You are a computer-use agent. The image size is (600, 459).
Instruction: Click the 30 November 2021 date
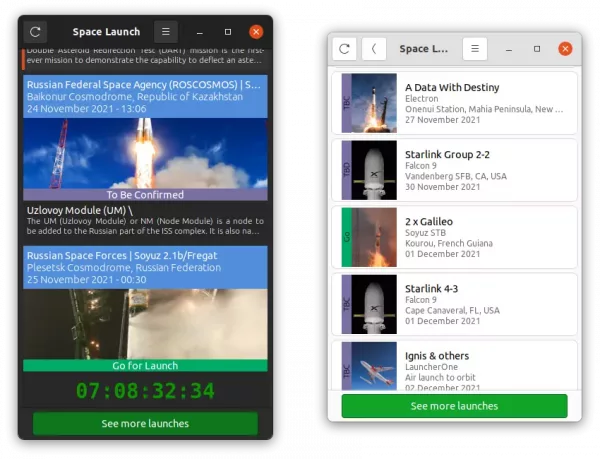pyautogui.click(x=442, y=187)
